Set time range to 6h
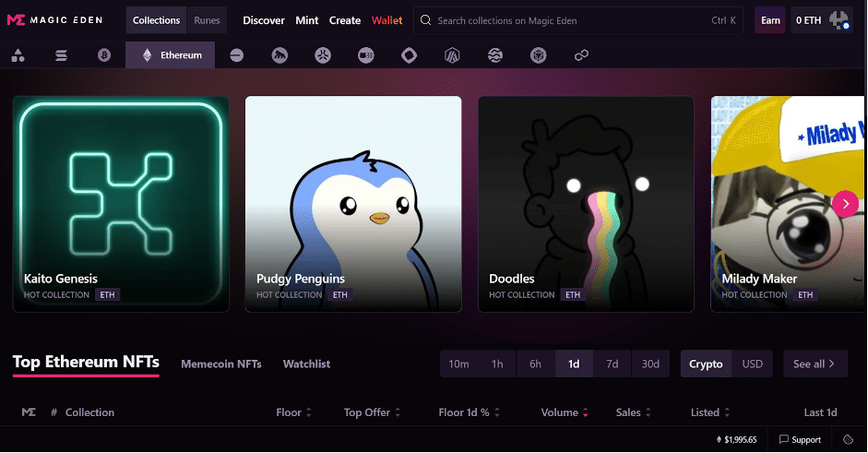Screen dimensions: 868x453 (x=535, y=364)
